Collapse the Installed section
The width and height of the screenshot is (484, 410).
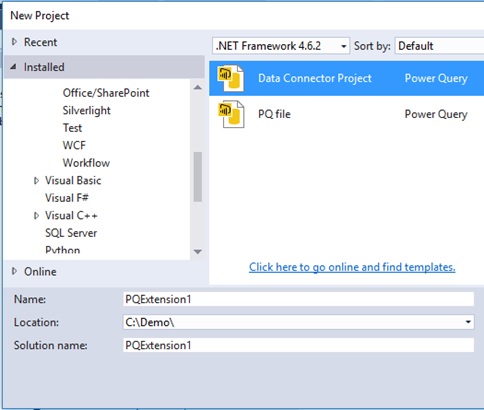coord(13,67)
